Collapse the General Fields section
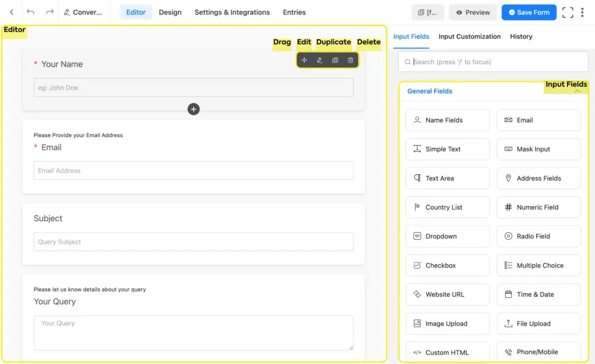This screenshot has height=364, width=595. tap(577, 91)
